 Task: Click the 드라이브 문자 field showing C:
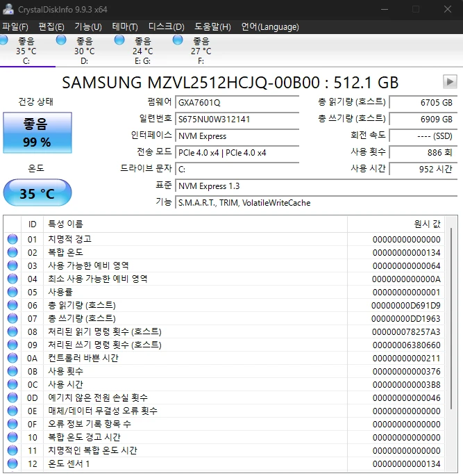coord(237,169)
